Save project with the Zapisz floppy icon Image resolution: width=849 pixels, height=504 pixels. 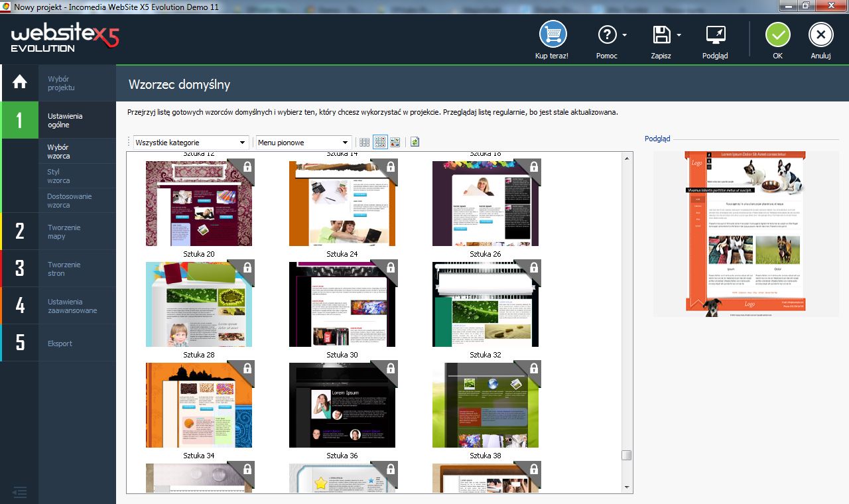661,34
